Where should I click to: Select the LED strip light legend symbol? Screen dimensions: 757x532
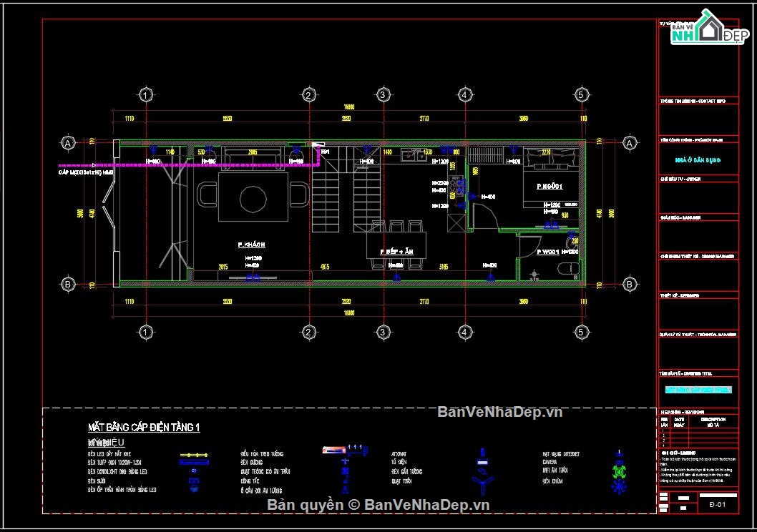coord(194,455)
